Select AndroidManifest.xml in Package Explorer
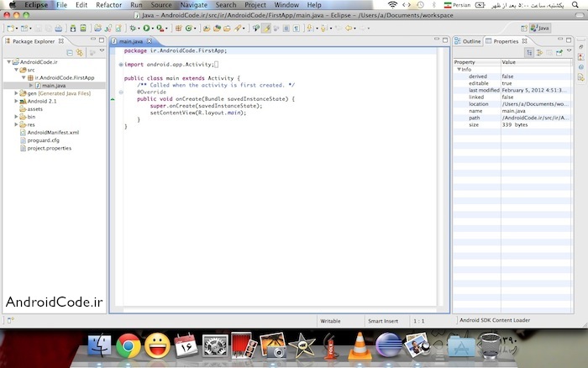This screenshot has width=588, height=368. (52, 132)
